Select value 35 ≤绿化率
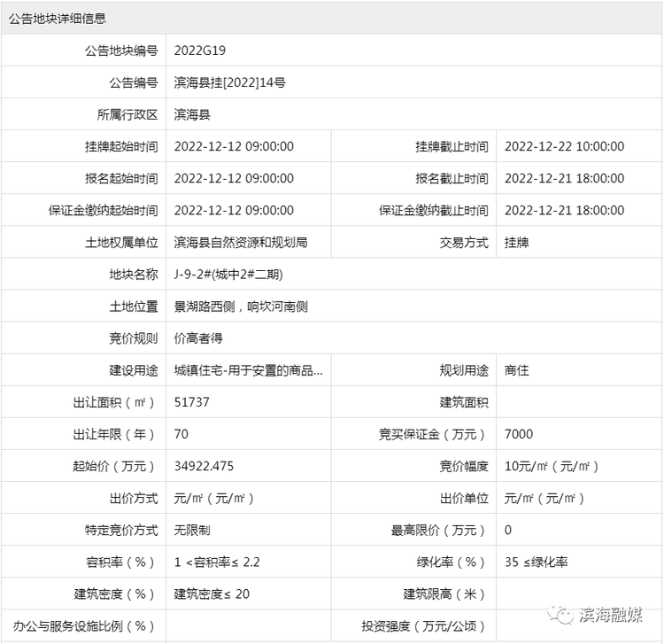664x644 pixels. [x=537, y=563]
